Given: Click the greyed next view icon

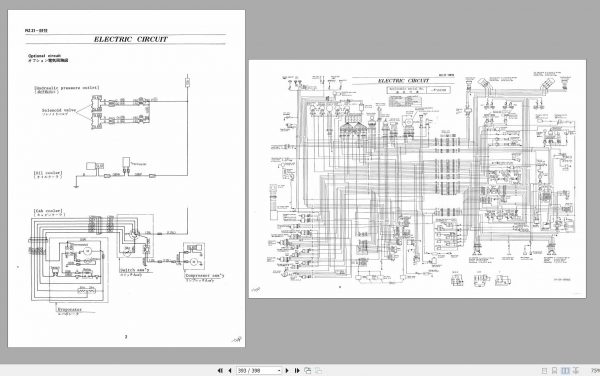Looking at the screenshot, I should tap(318, 370).
